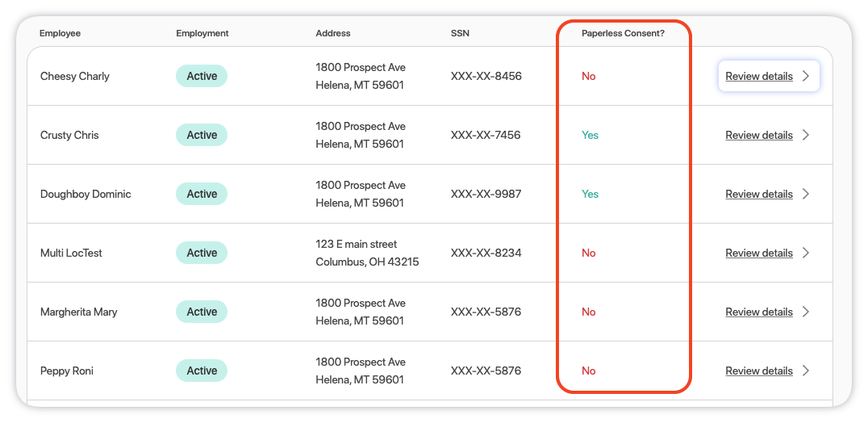Open Review details for Peppy Roni
Image resolution: width=868 pixels, height=423 pixels.
pyautogui.click(x=758, y=371)
